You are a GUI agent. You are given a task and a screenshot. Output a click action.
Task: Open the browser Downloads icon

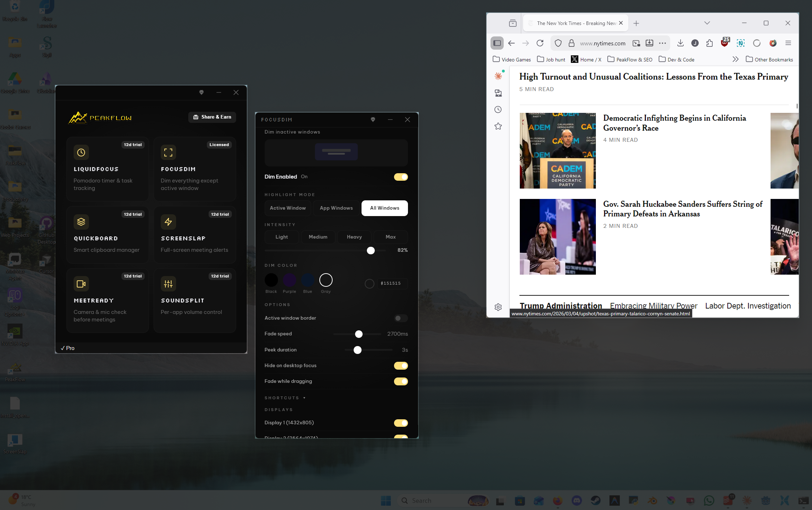click(x=680, y=43)
